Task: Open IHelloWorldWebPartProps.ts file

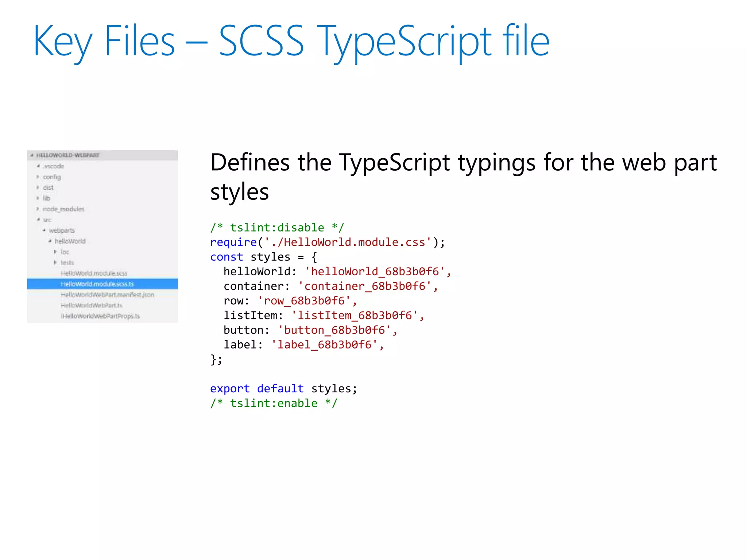Action: click(100, 316)
